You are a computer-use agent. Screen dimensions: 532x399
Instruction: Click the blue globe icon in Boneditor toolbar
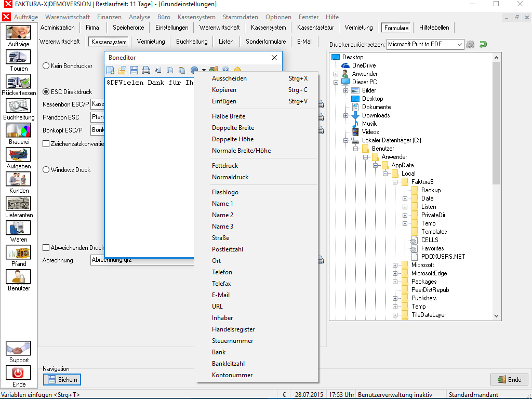coord(194,70)
